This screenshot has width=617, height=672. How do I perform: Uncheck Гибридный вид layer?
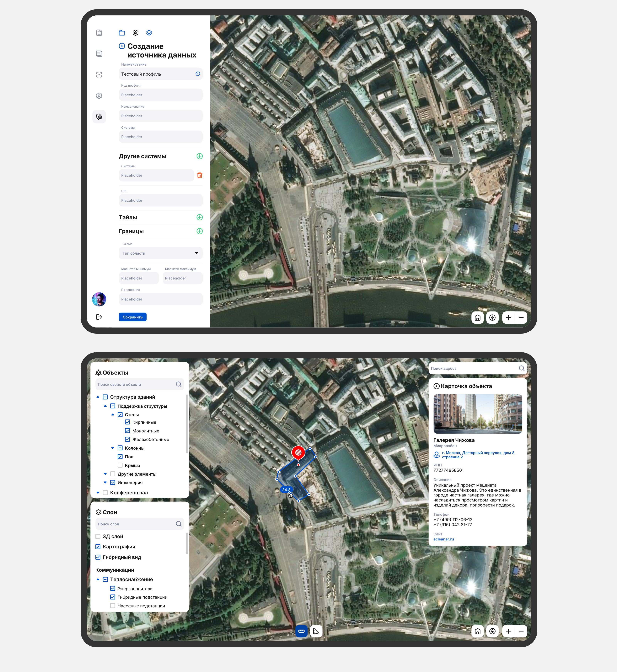(x=98, y=557)
